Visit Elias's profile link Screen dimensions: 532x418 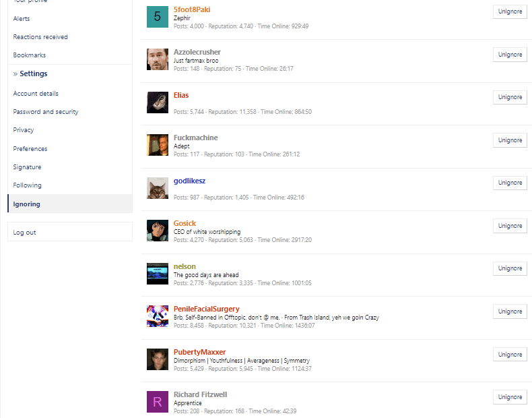pos(181,95)
